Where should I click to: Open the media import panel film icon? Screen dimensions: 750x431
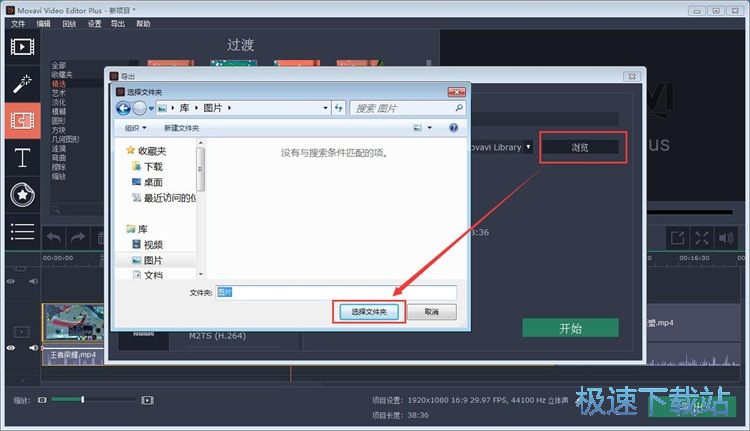pos(22,47)
